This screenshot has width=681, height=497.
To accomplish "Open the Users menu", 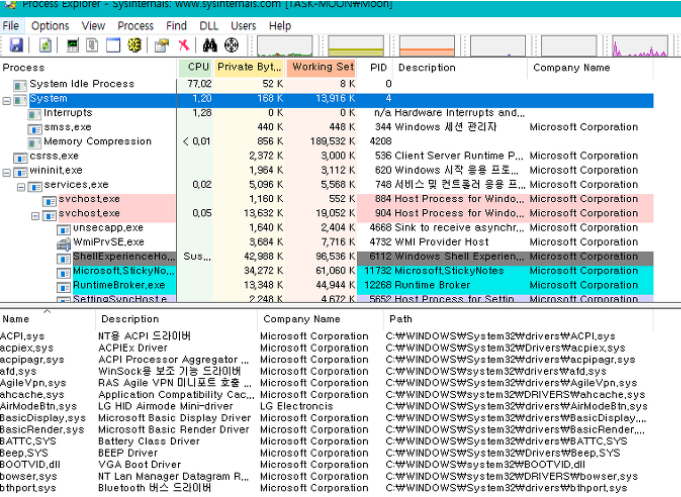I will (x=243, y=26).
